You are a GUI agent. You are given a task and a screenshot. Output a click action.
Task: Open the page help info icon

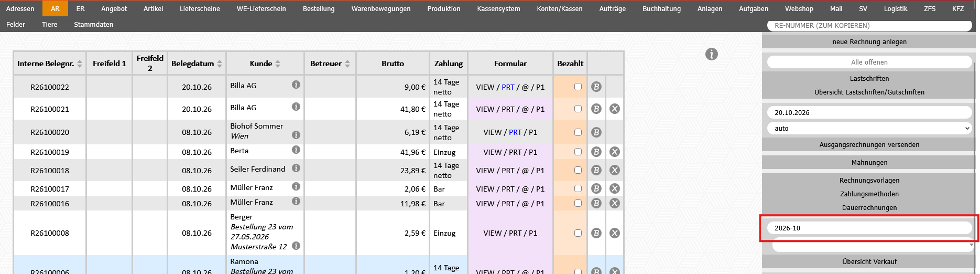tap(711, 54)
